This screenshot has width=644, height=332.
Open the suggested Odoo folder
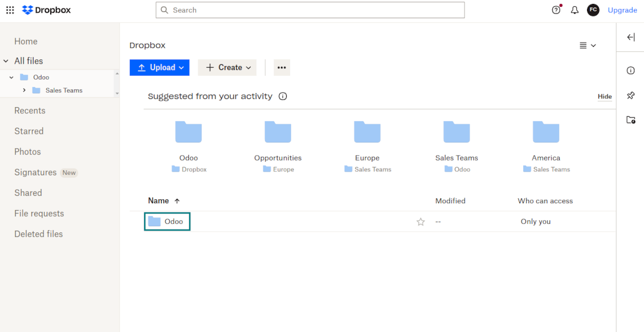189,132
